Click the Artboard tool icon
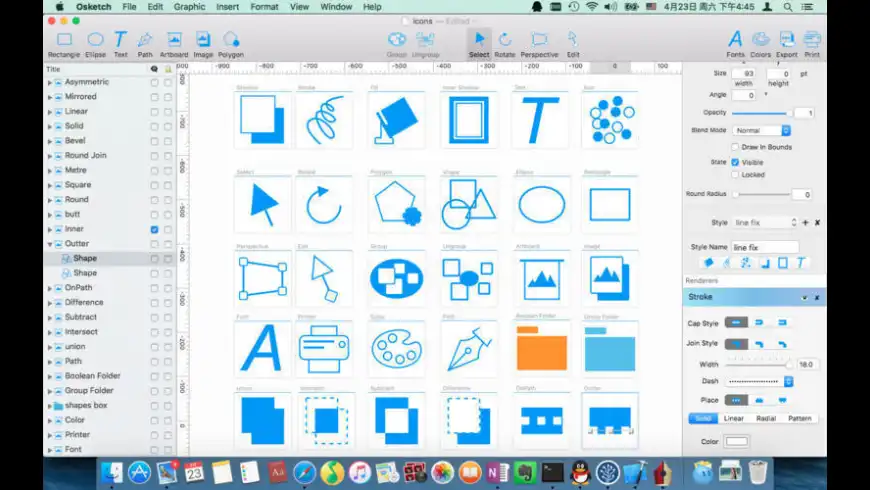This screenshot has height=490, width=870. click(x=174, y=41)
